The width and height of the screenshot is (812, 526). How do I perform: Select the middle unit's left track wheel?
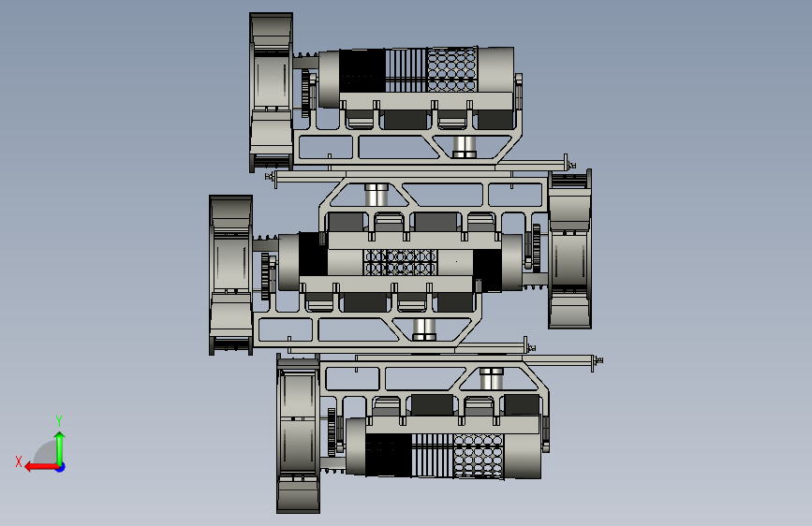coord(231,275)
